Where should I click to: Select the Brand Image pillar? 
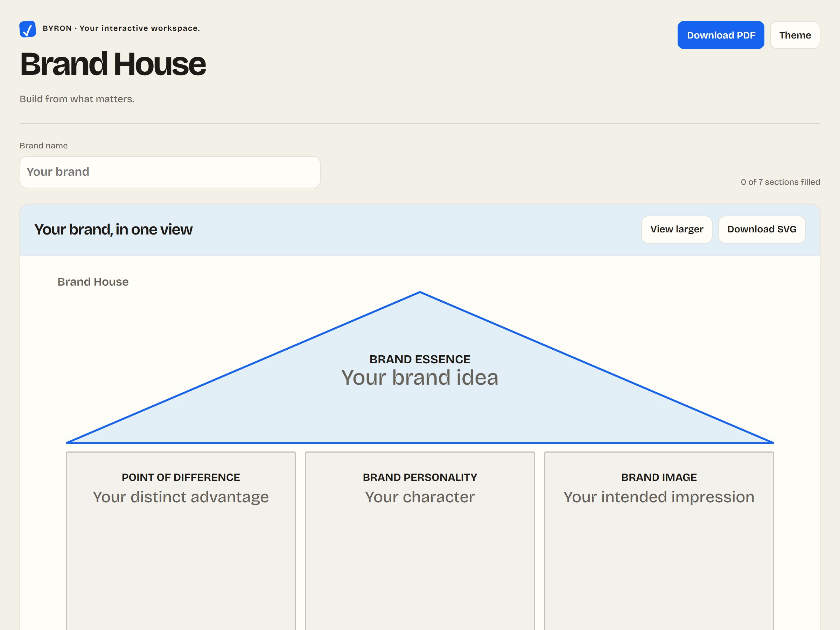tap(659, 541)
